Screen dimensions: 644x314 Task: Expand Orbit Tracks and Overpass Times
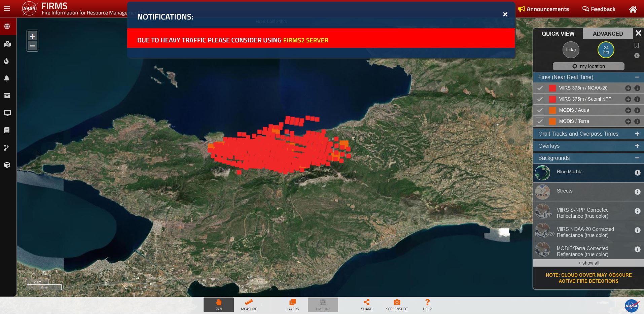point(637,134)
